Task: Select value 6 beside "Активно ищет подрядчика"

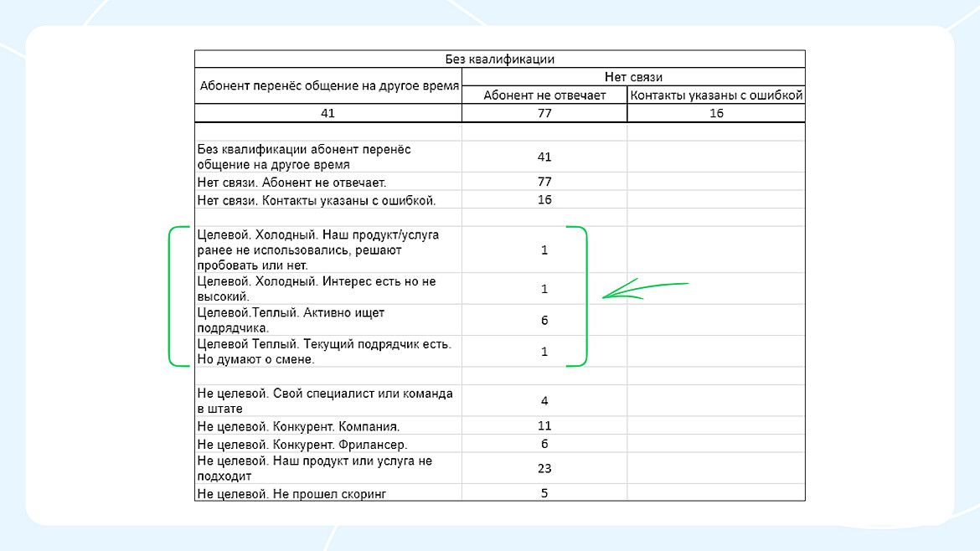Action: click(544, 321)
